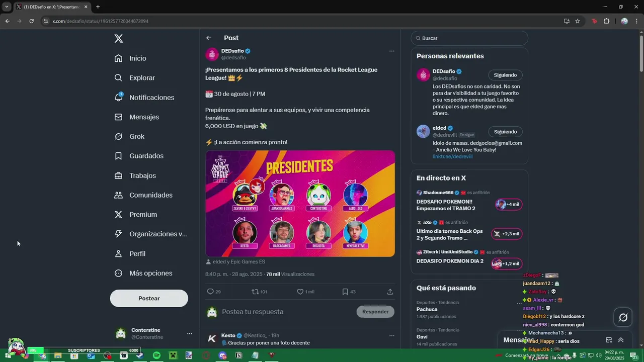Open options dots for Pachuca trend

pos(519,303)
